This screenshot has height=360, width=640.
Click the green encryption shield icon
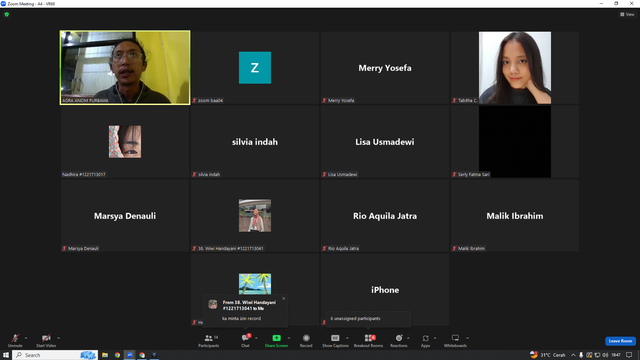click(7, 14)
